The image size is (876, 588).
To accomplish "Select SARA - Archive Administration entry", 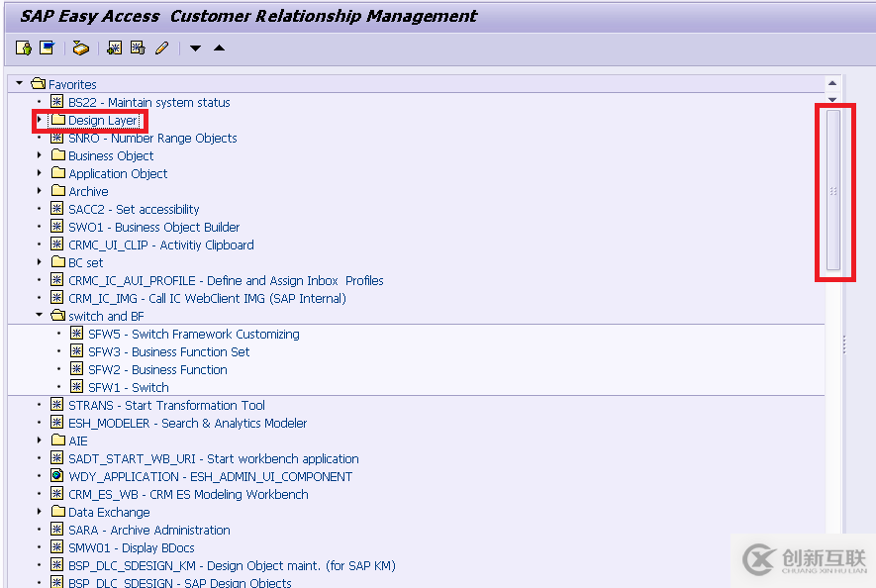I will (147, 530).
